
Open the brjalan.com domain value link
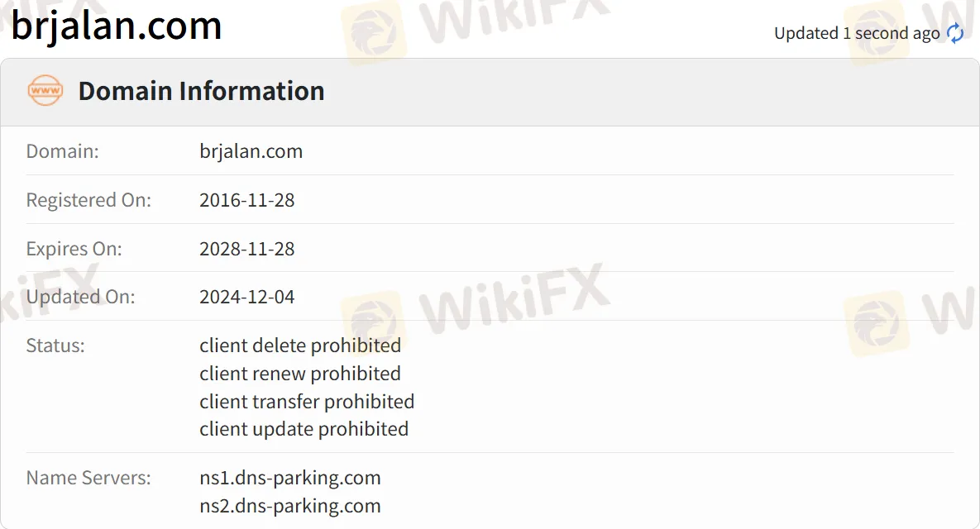pos(251,151)
